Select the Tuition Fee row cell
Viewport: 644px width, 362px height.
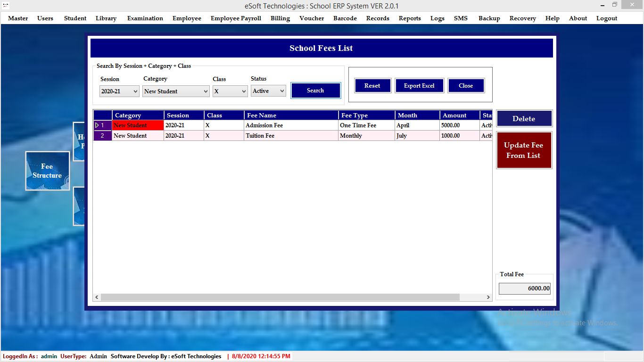tap(290, 136)
